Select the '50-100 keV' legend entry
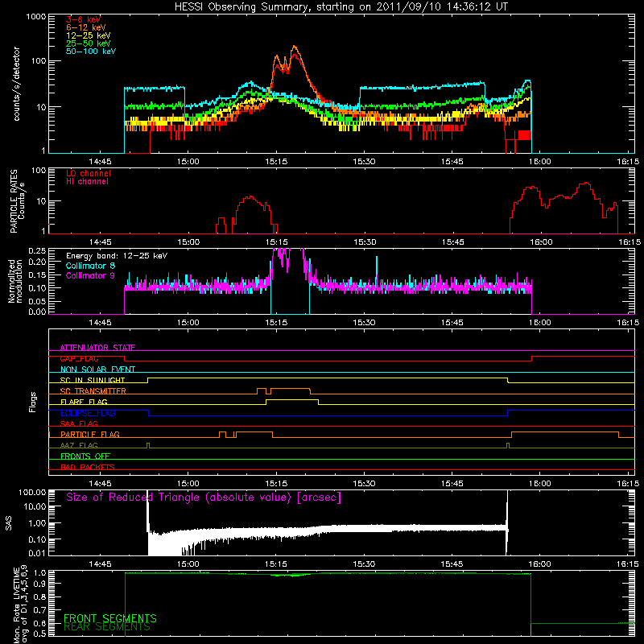This screenshot has width=644, height=644. click(91, 52)
